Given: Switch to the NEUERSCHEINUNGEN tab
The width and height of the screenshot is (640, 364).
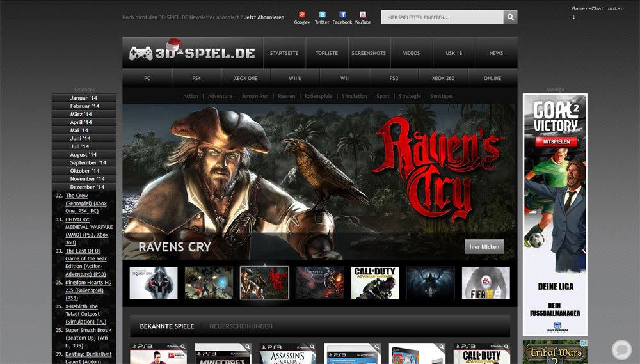Looking at the screenshot, I should point(241,326).
